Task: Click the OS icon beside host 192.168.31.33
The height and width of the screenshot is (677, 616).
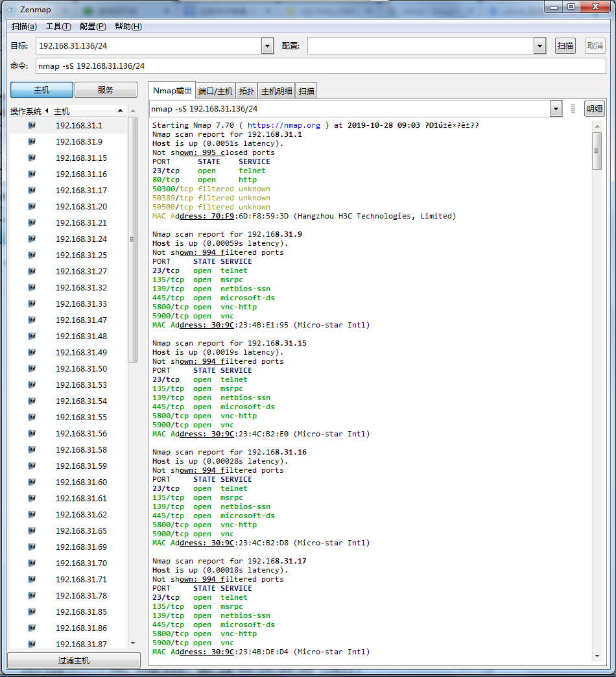Action: (x=32, y=303)
